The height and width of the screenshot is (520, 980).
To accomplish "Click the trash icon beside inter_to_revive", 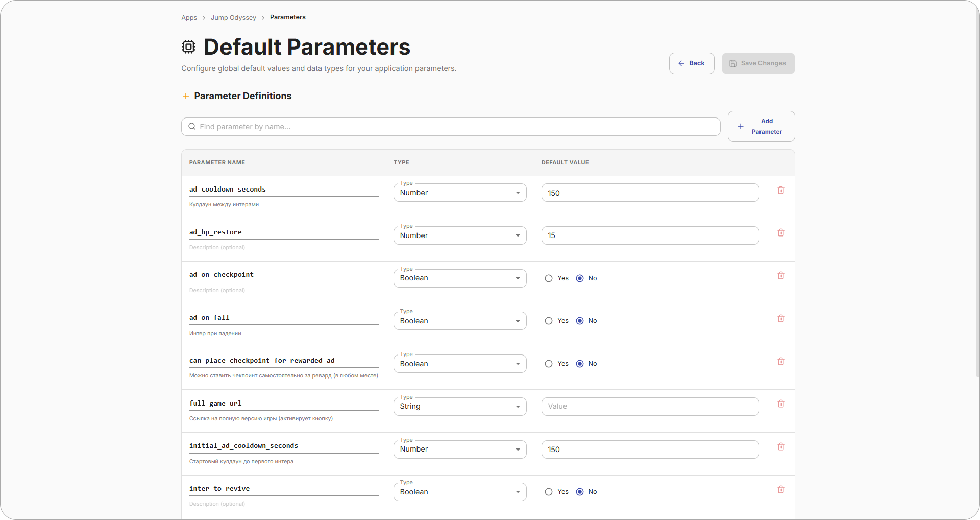I will 781,489.
